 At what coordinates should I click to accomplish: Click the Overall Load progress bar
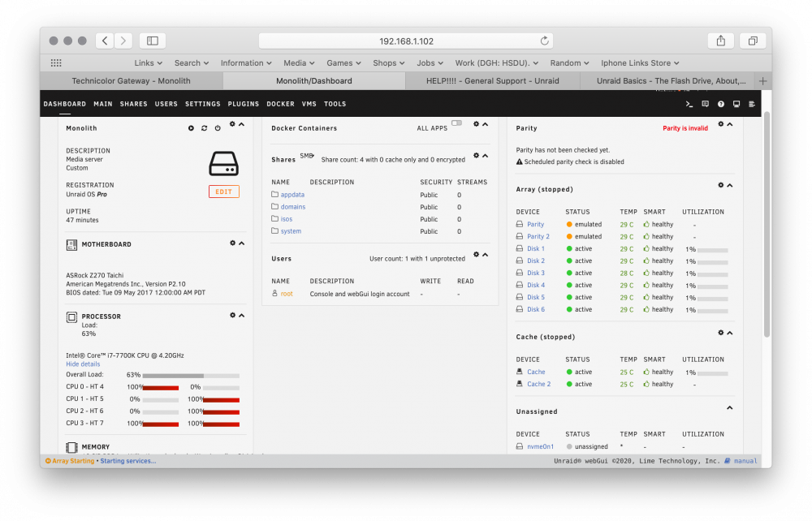(191, 376)
